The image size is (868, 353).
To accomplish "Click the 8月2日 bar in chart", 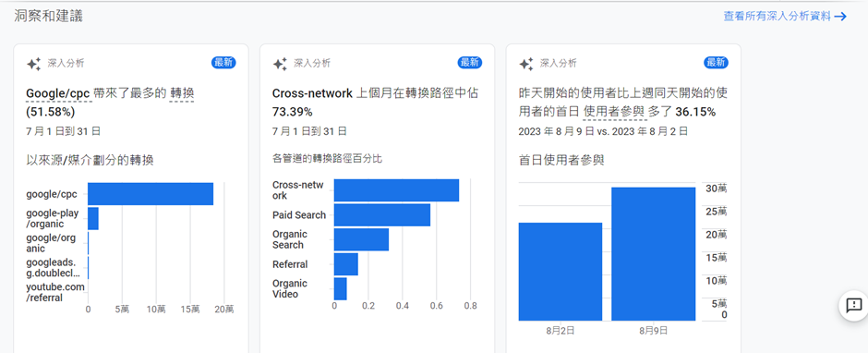I will coord(561,272).
